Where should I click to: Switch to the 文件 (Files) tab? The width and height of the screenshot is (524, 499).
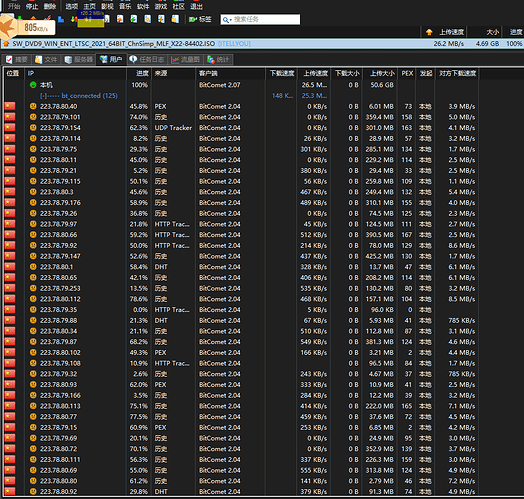click(x=46, y=59)
